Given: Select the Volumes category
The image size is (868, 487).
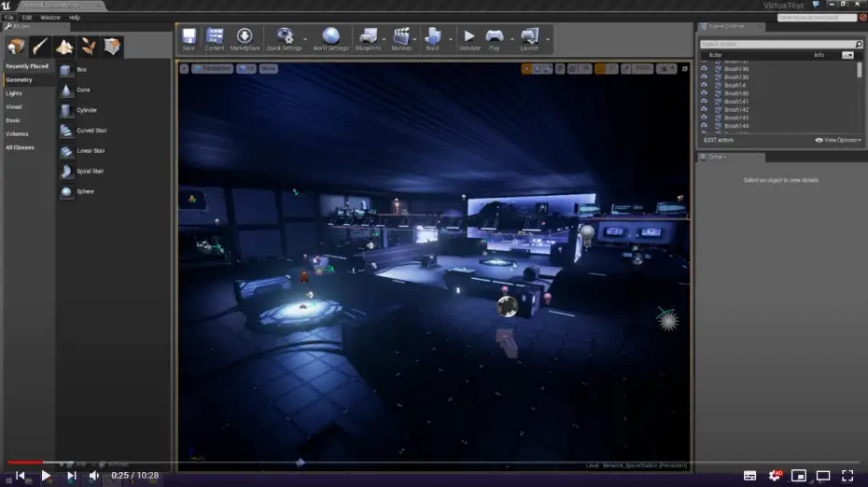Looking at the screenshot, I should point(17,134).
